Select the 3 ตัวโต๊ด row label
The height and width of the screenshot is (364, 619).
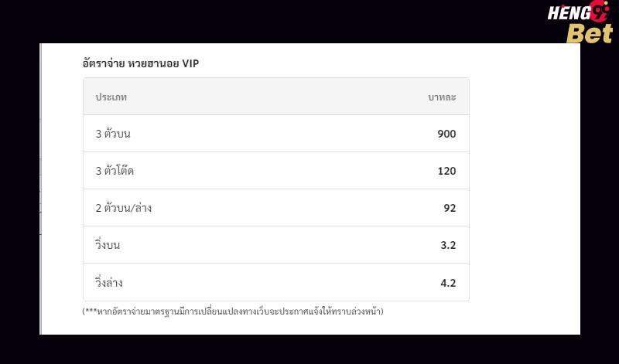[x=115, y=171]
